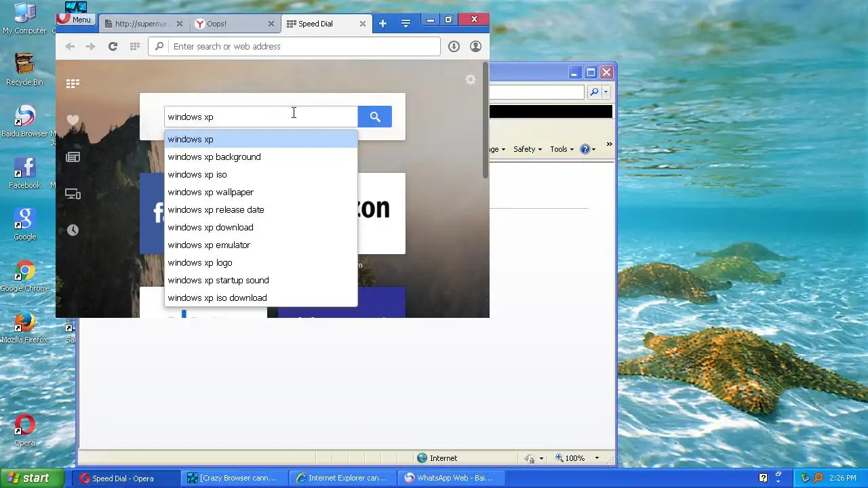Screen dimensions: 868x488
Task: Choose suggestion "windows xp download"
Action: point(260,227)
